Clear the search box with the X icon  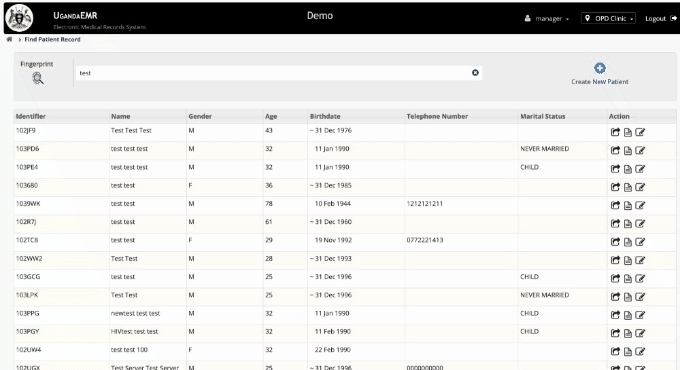point(475,73)
